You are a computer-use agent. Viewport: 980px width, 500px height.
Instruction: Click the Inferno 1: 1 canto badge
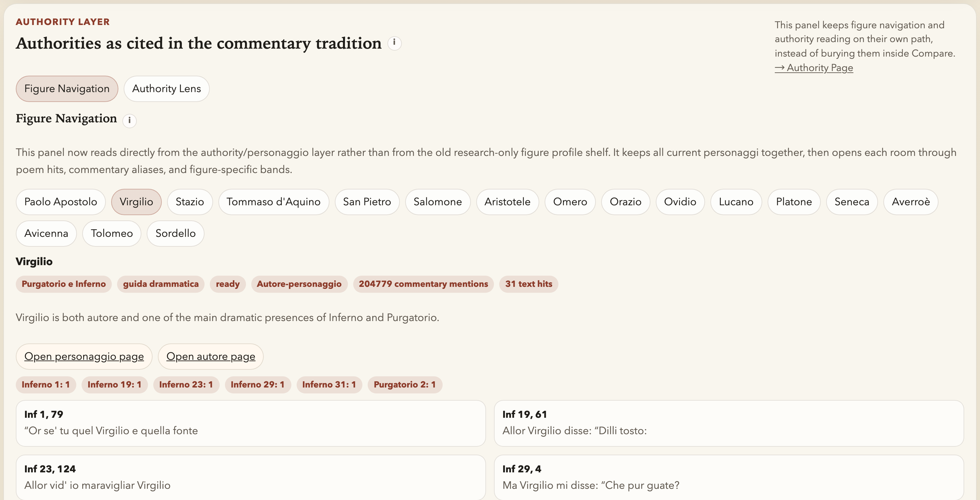[x=46, y=385]
